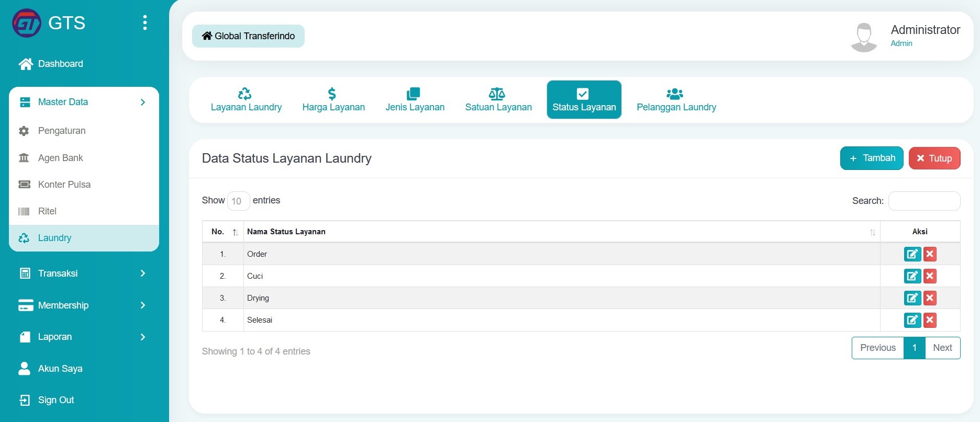Click the Aksi column header

[x=920, y=232]
